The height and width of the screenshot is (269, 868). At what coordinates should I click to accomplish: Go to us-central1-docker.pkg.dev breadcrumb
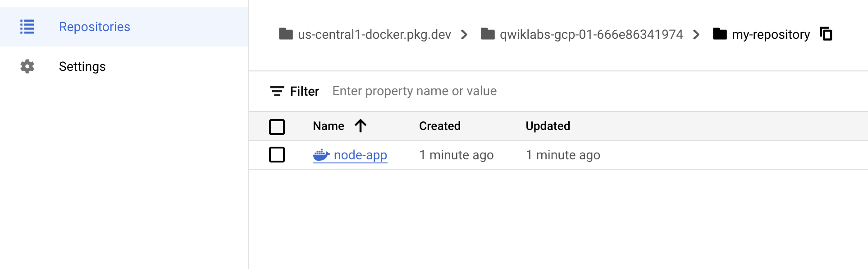point(374,34)
